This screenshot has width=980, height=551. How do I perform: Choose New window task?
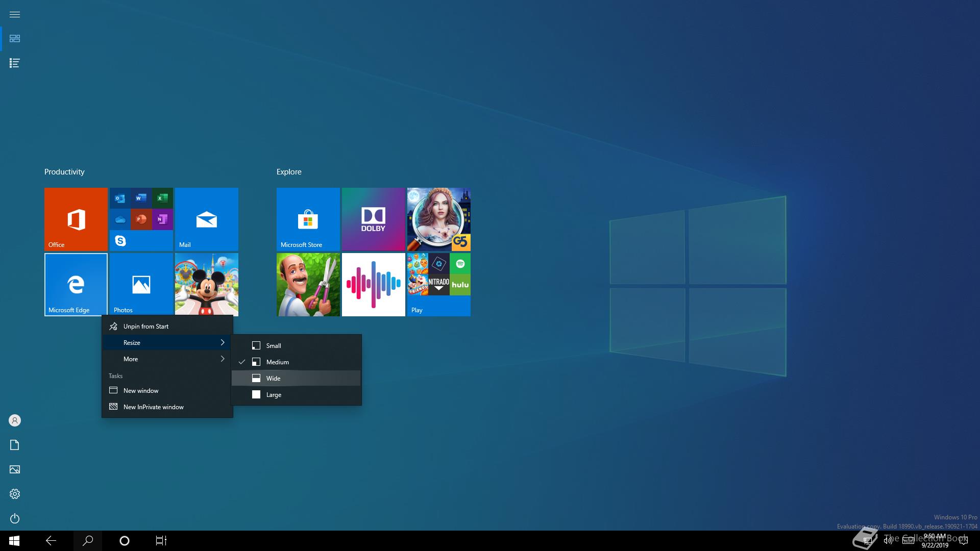click(167, 391)
